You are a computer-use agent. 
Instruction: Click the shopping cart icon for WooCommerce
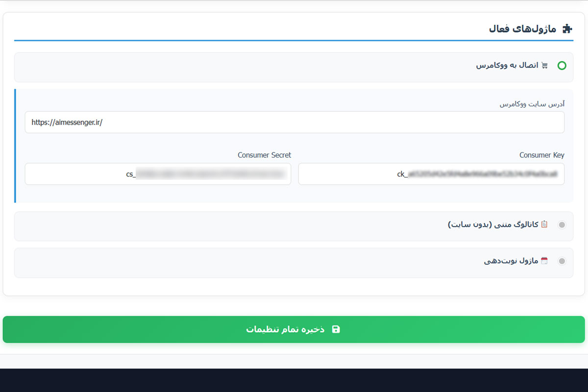[544, 66]
